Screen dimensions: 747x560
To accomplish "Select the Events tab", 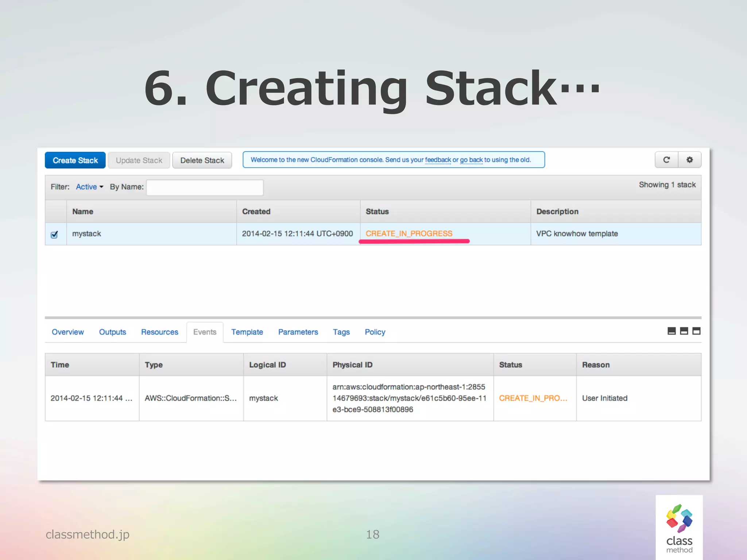I will point(205,332).
